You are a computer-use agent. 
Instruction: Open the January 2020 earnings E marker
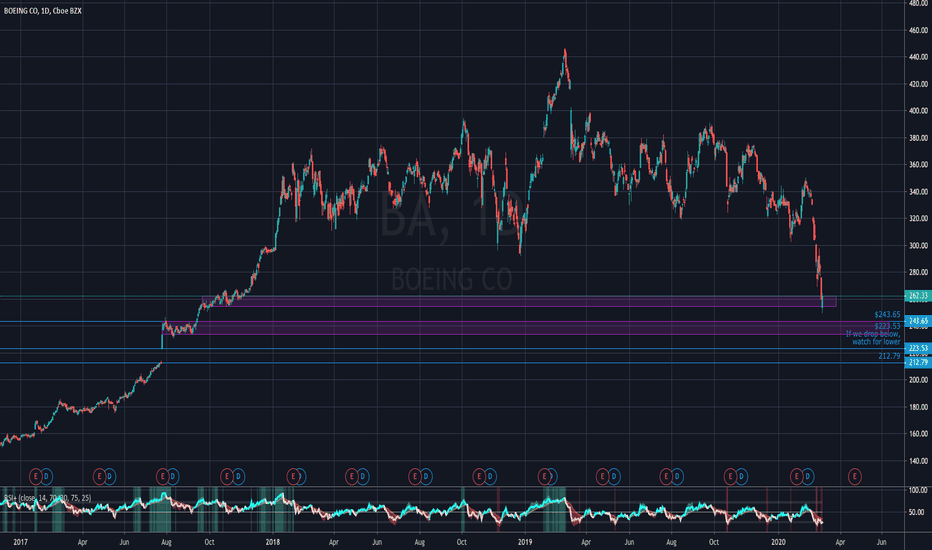click(x=796, y=476)
